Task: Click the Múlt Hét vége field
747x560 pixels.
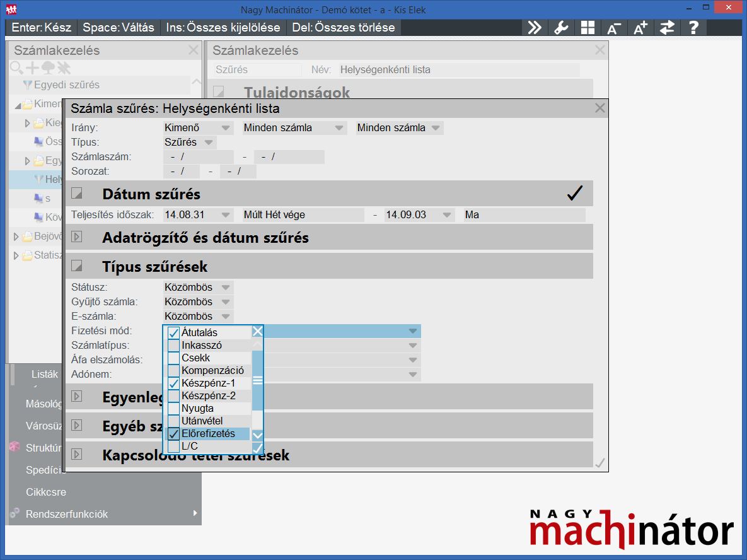Action: [x=303, y=215]
